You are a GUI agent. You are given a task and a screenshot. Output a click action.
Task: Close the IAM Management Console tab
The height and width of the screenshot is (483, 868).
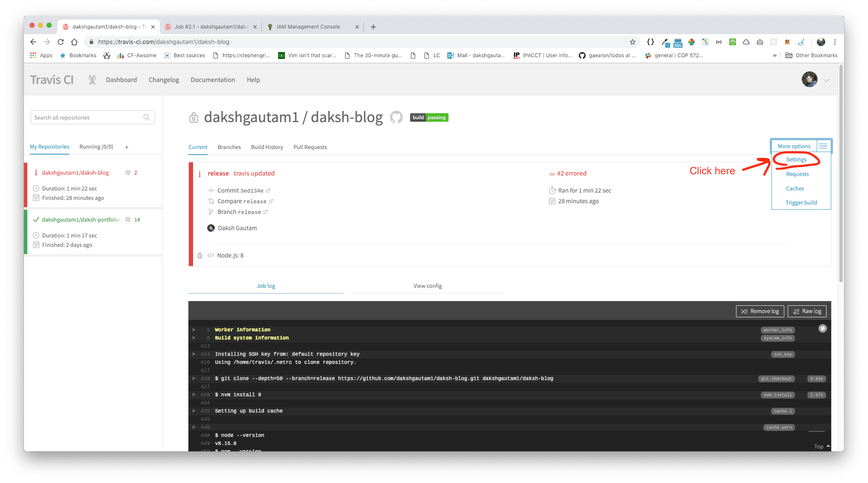(357, 27)
